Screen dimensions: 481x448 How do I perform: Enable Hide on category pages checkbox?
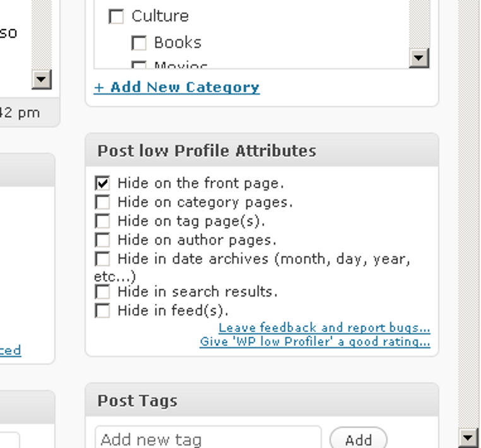click(x=102, y=202)
